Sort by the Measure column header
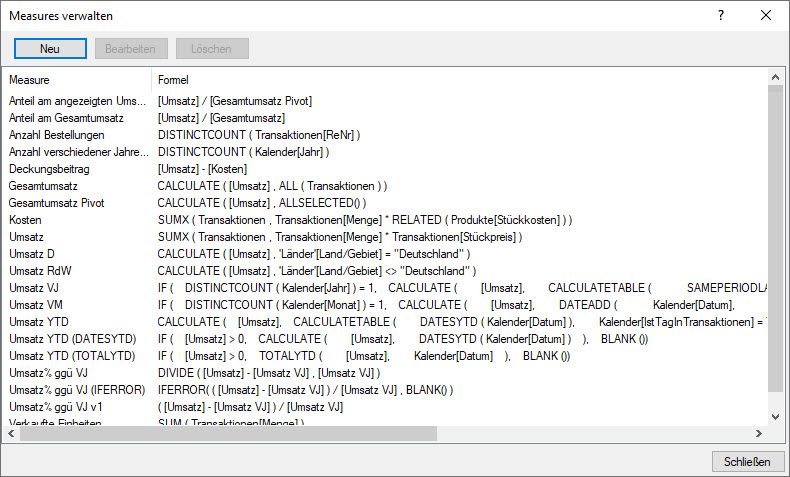Image resolution: width=790 pixels, height=477 pixels. click(78, 79)
